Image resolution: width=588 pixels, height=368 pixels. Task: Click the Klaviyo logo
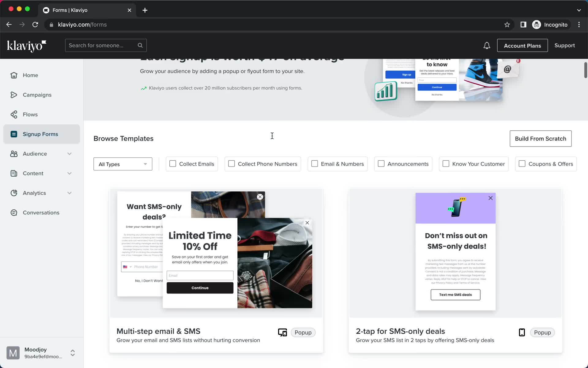click(27, 46)
